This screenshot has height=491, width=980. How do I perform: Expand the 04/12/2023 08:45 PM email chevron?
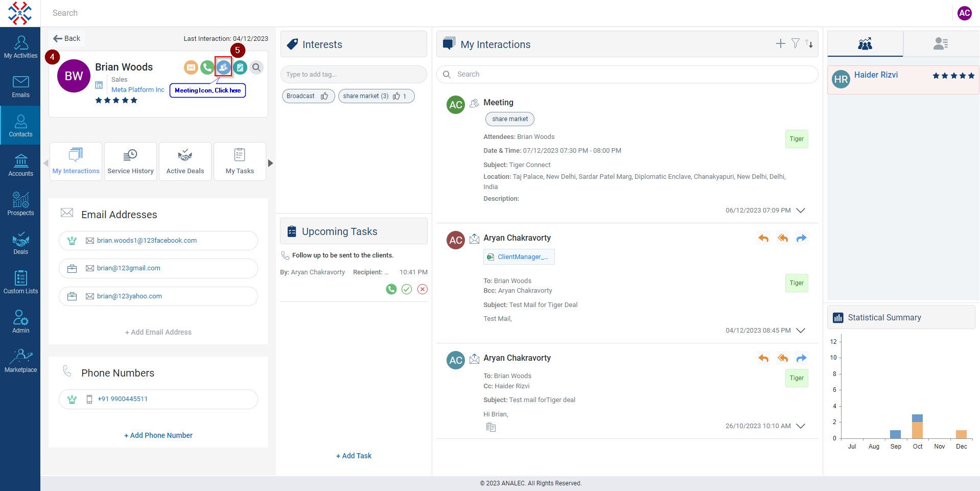click(801, 331)
